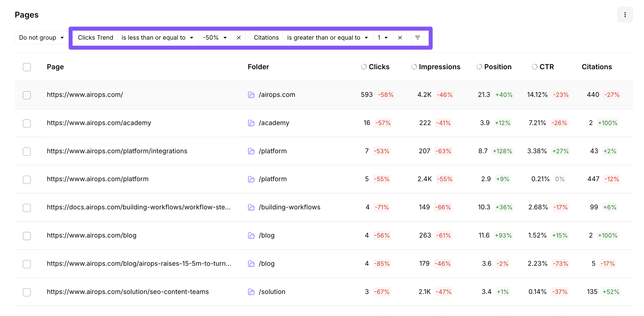Click the Clicks Trend filter field label

tap(95, 38)
